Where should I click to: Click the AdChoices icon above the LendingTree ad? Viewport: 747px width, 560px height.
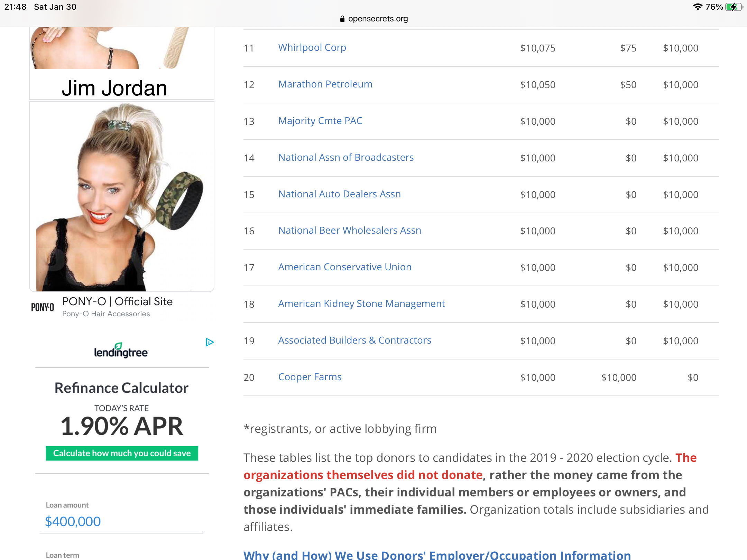tap(210, 342)
